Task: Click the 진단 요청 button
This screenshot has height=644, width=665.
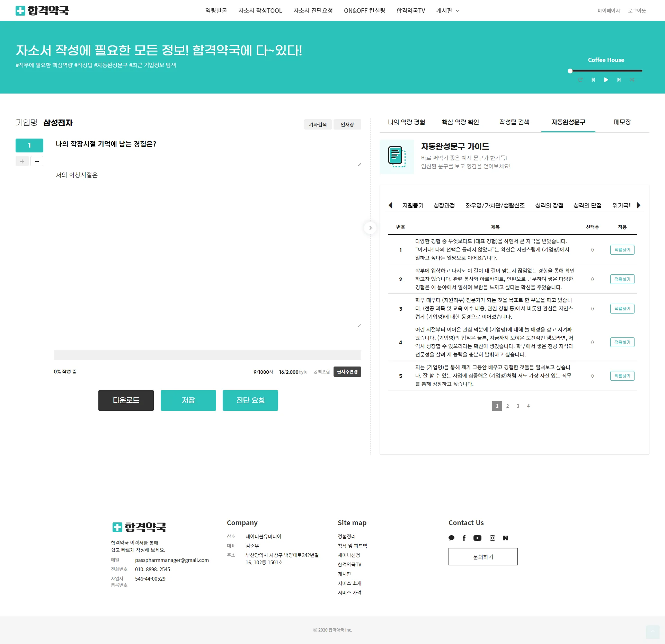Action: coord(250,400)
